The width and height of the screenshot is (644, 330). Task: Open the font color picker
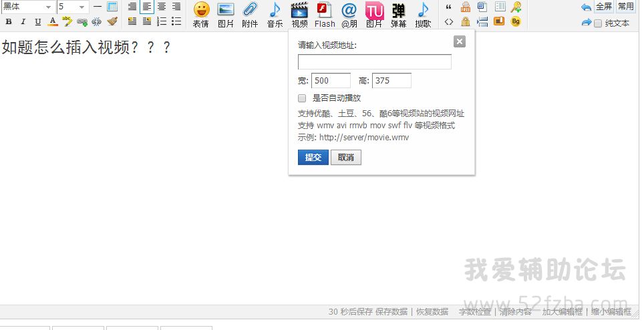pos(53,22)
